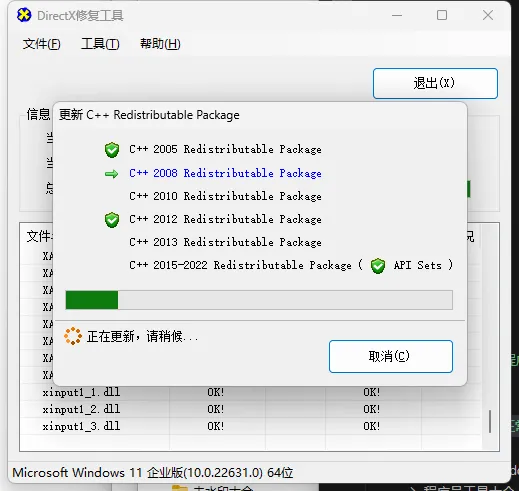Select xinput1_3.dll row in file list
The height and width of the screenshot is (491, 519).
tap(250, 426)
